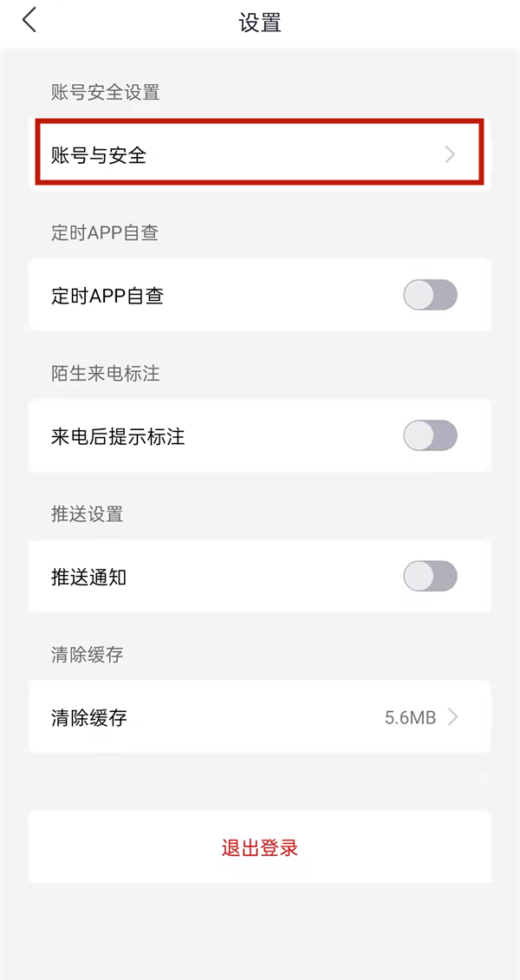Image resolution: width=520 pixels, height=980 pixels.
Task: Click the 5.6MB cache size value
Action: 409,717
